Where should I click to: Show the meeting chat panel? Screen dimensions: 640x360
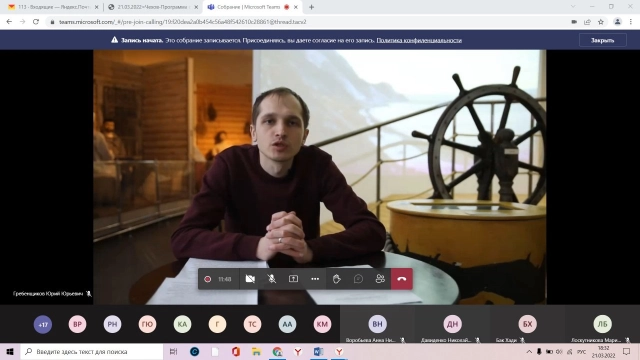(358, 279)
